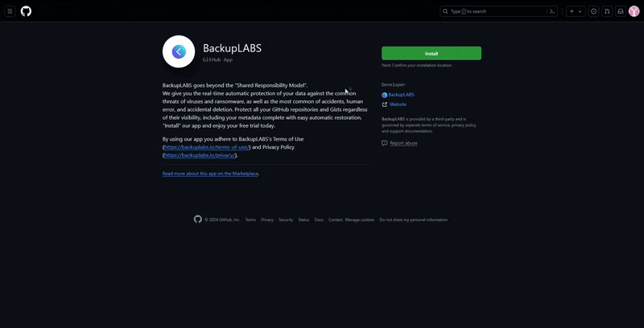
Task: Open the footer Status link
Action: coord(303,219)
